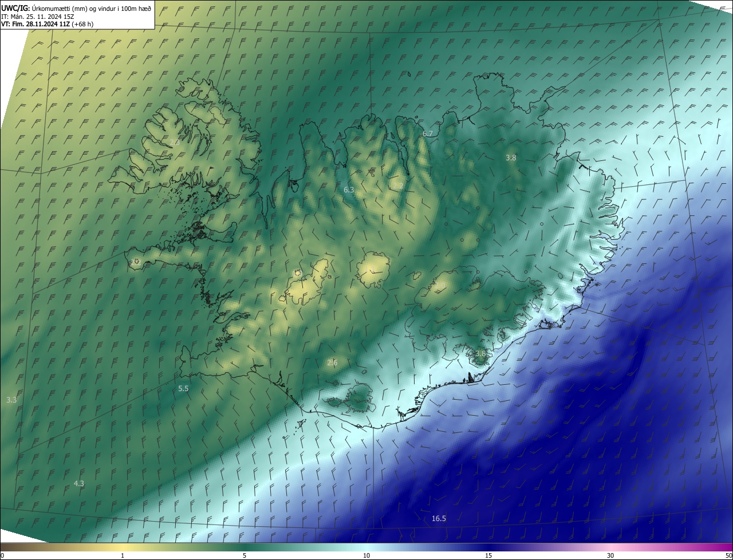Click the 30 mm mark on color legend
Viewport: 733px width, 560px height.
point(610,555)
